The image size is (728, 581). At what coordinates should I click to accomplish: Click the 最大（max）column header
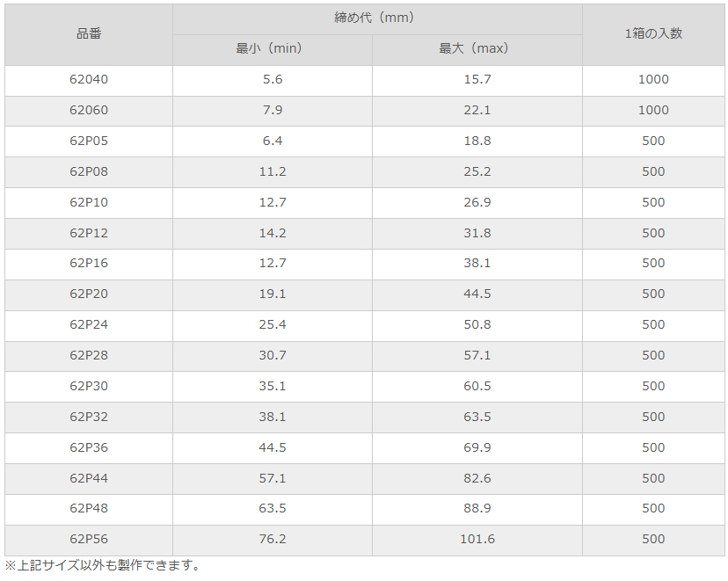(477, 48)
